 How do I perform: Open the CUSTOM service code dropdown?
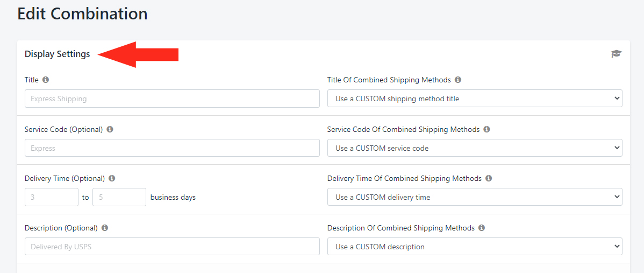click(475, 148)
